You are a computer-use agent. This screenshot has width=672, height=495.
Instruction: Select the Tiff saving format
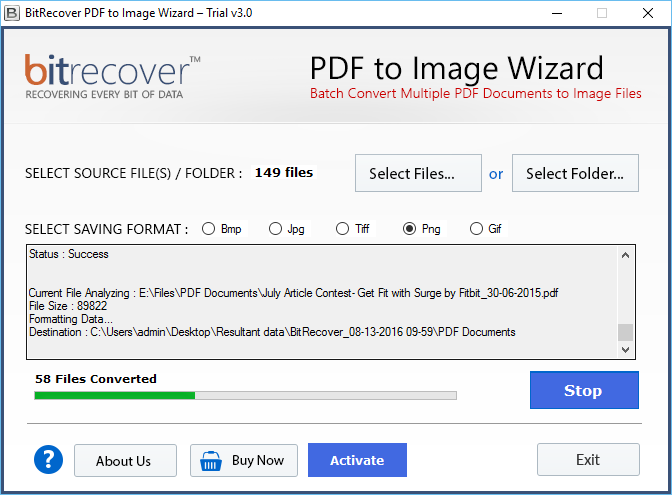(x=353, y=229)
